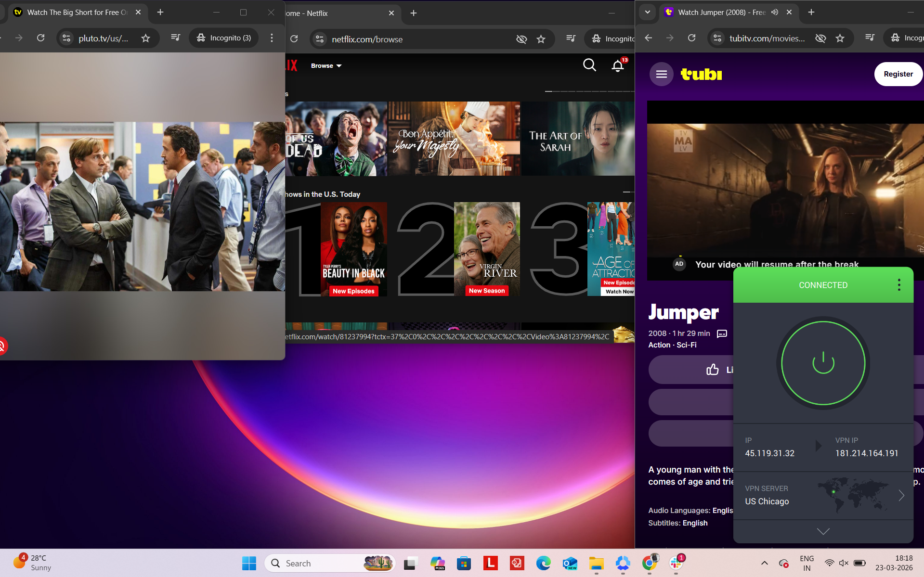The height and width of the screenshot is (577, 924).
Task: Open Pluto window Chrome three-dot menu
Action: pos(272,38)
